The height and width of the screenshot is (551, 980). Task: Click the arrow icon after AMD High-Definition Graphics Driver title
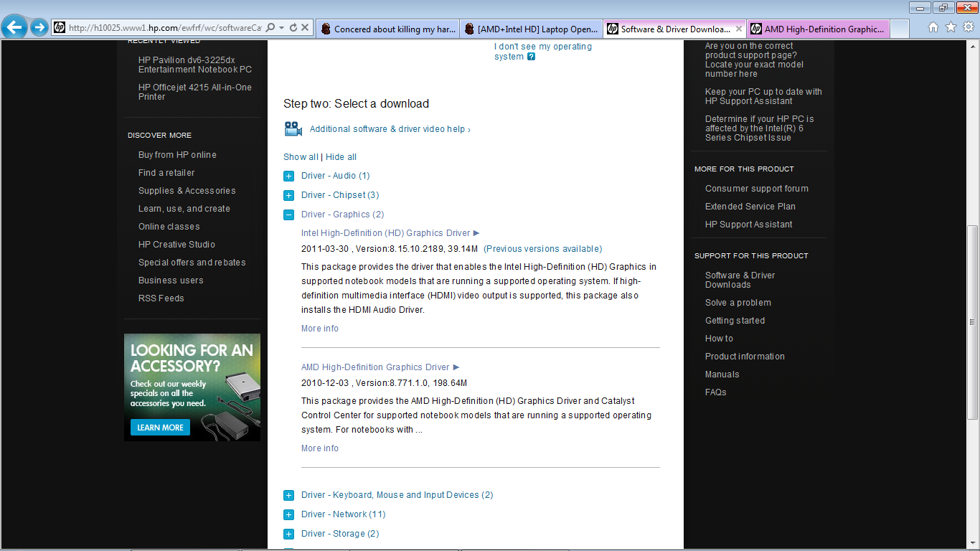coord(456,367)
